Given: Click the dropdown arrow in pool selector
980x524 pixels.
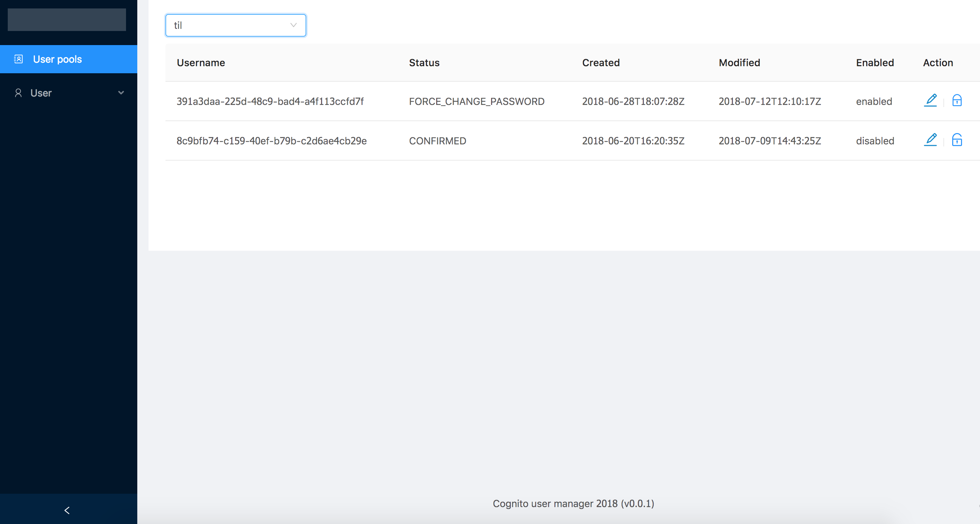Looking at the screenshot, I should click(x=293, y=25).
